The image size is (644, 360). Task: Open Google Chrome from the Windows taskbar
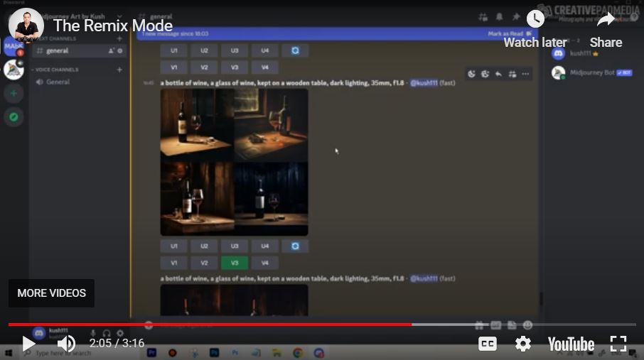tap(298, 353)
